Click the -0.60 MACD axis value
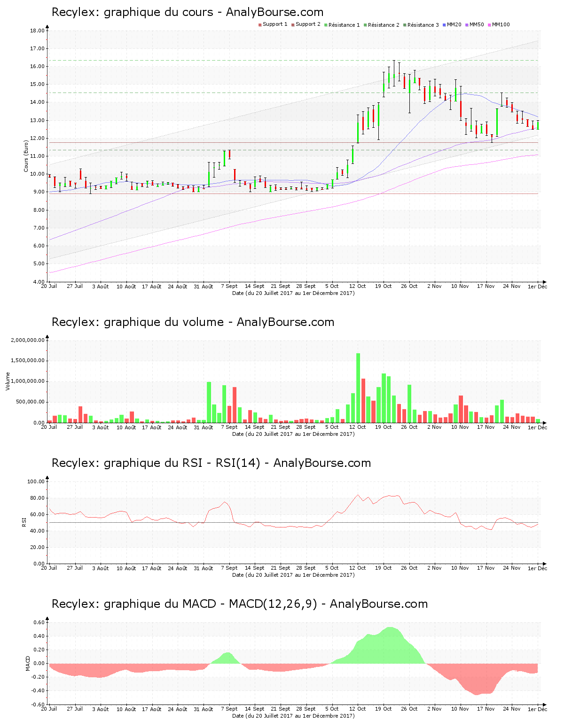Screen dimensions: 564x728 pyautogui.click(x=38, y=705)
